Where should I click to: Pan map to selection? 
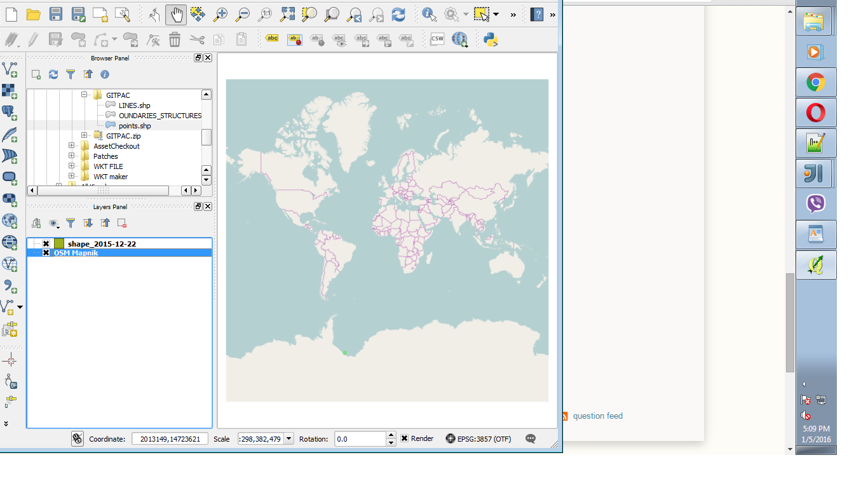(x=198, y=15)
